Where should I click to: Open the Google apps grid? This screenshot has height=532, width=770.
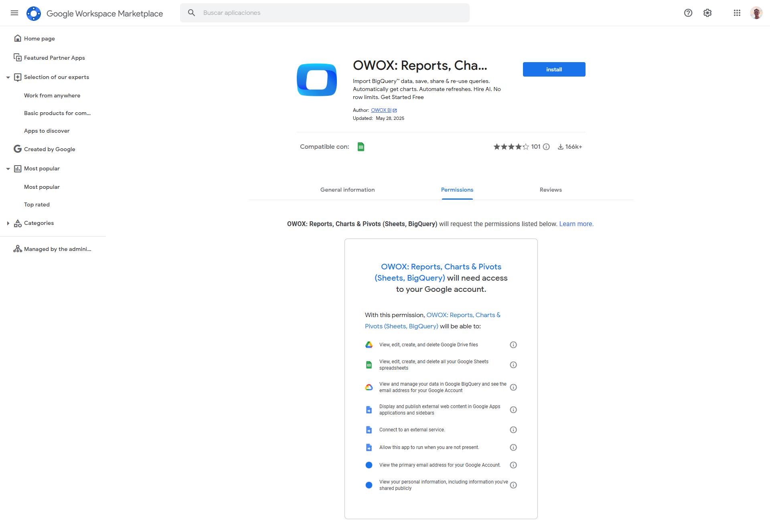click(x=737, y=13)
